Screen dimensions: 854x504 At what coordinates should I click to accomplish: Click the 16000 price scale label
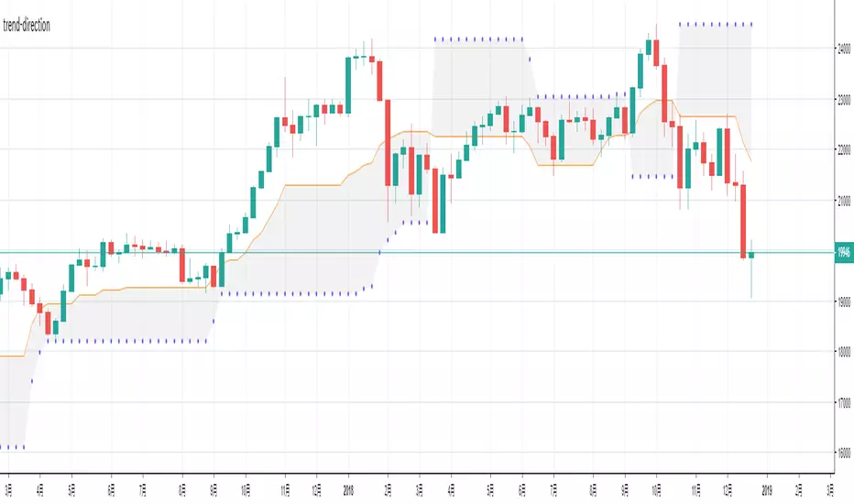click(843, 453)
